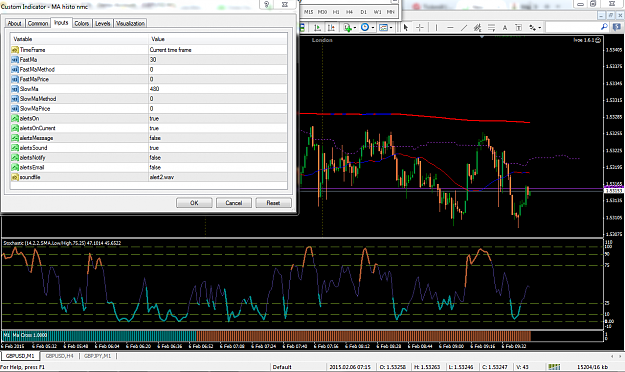Expand Templates dropdown arrow
This screenshot has height=372, width=625.
(x=391, y=28)
